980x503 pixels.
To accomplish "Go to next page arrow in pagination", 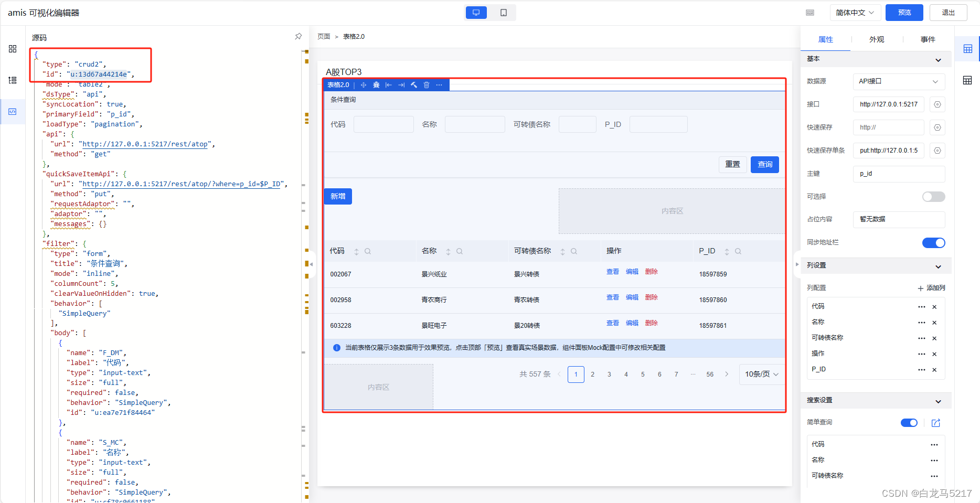I will pyautogui.click(x=727, y=374).
